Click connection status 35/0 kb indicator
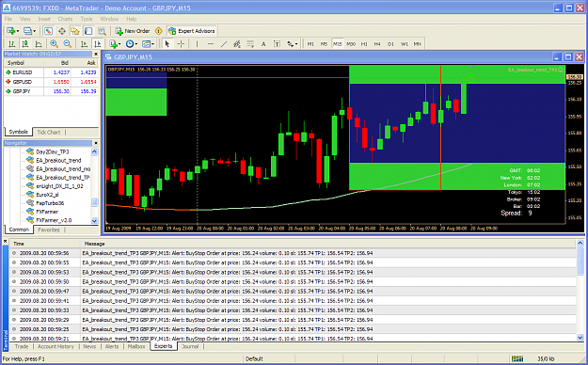Viewport: 588px width, 365px height. pyautogui.click(x=546, y=359)
